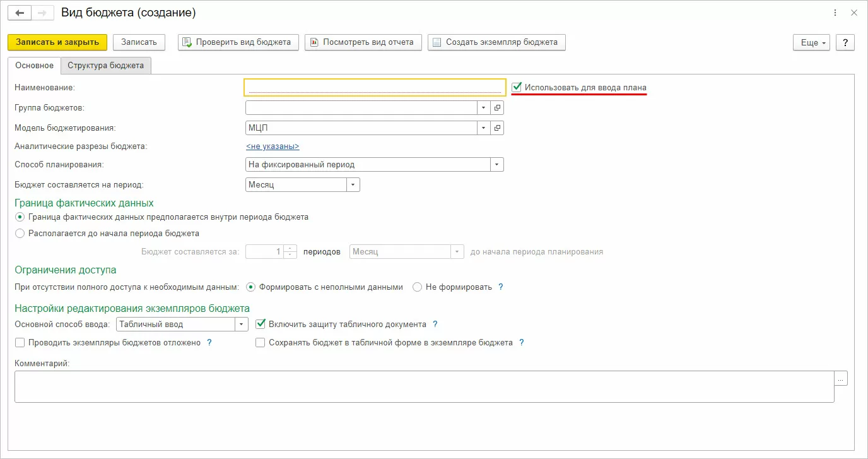Open the budget group selection form icon
This screenshot has height=459, width=868.
coord(497,108)
